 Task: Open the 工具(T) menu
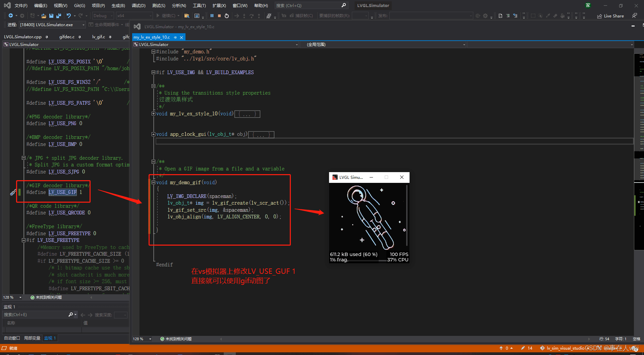pyautogui.click(x=199, y=5)
